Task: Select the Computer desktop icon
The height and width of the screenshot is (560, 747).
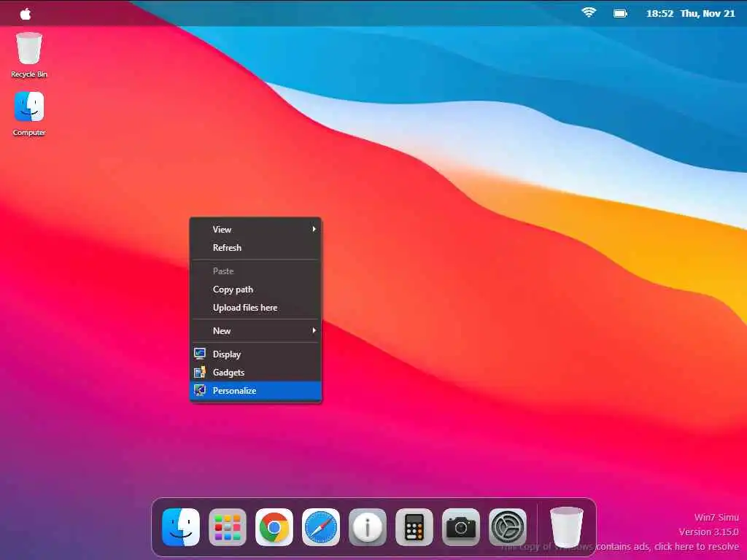Action: (x=29, y=114)
